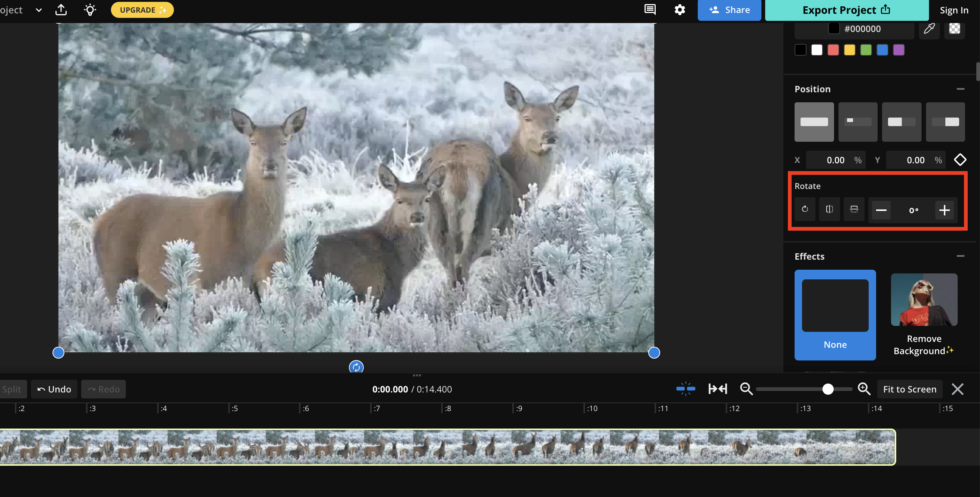980x497 pixels.
Task: Pick the blue color swatch
Action: point(882,50)
